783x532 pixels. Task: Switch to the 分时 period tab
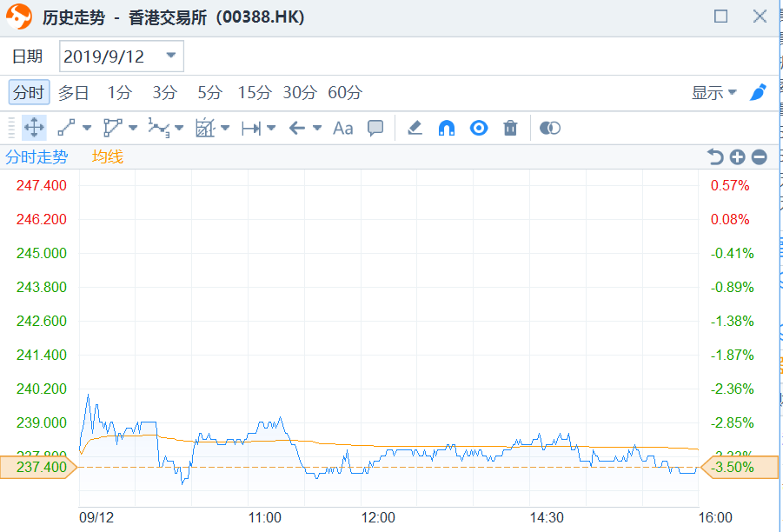click(29, 92)
